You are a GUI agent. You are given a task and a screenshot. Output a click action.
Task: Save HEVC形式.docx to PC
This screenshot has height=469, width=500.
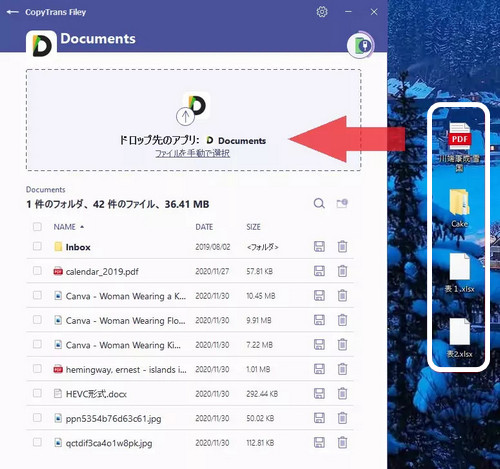pyautogui.click(x=319, y=394)
